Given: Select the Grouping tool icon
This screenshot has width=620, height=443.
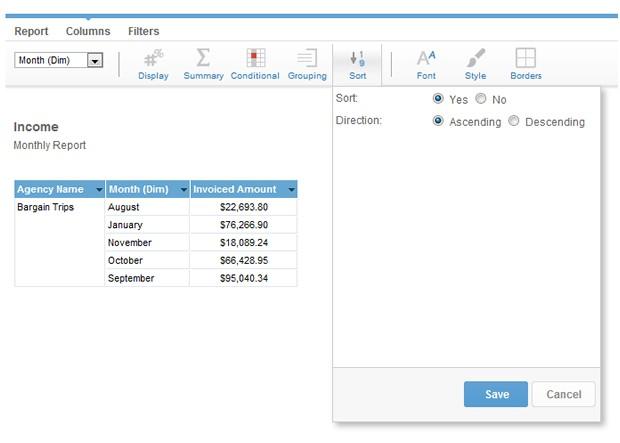Looking at the screenshot, I should pos(307,59).
